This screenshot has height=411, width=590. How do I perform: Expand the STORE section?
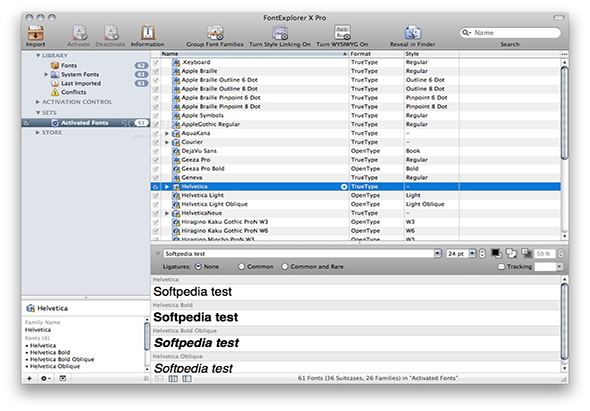38,132
